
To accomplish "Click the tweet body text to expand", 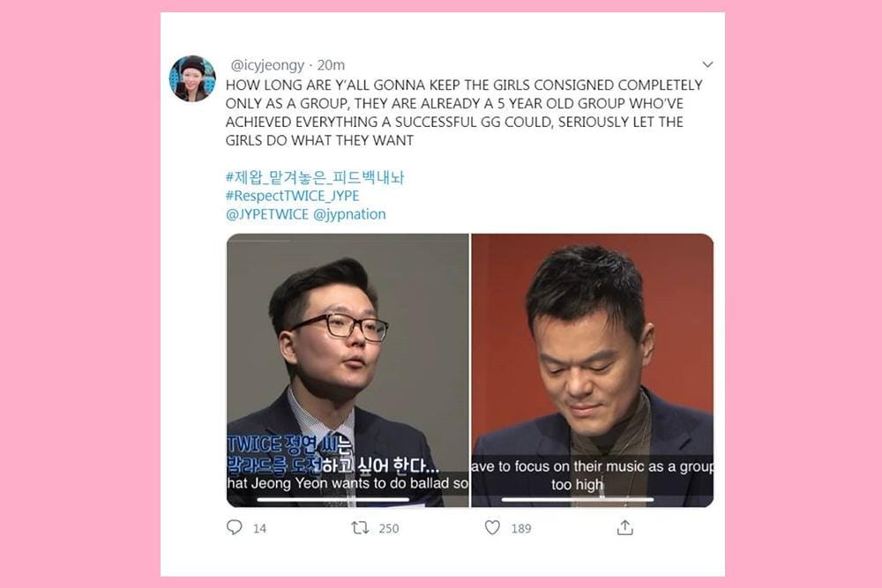I will pyautogui.click(x=464, y=113).
